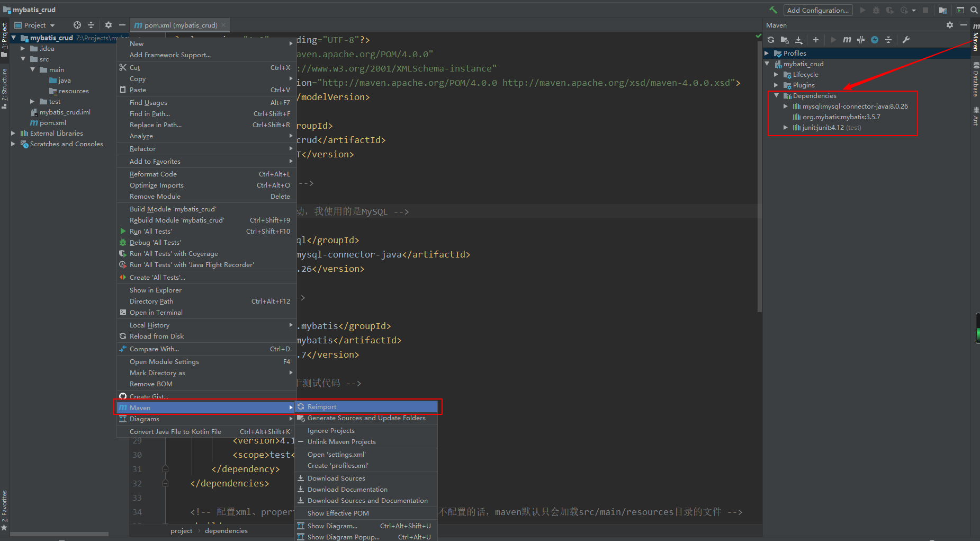Expand the .idea folder in project tree

point(23,48)
